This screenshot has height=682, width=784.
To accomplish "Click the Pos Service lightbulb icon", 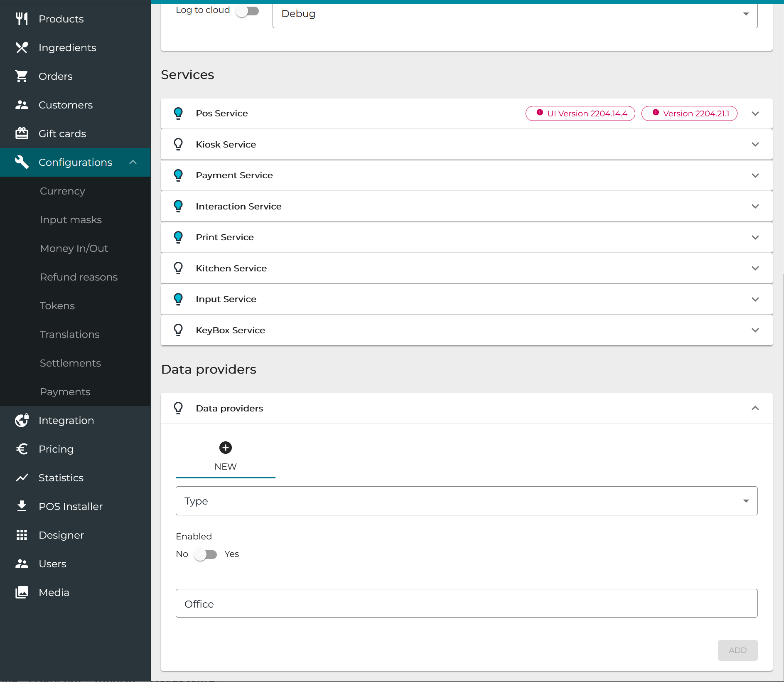I will tap(178, 113).
